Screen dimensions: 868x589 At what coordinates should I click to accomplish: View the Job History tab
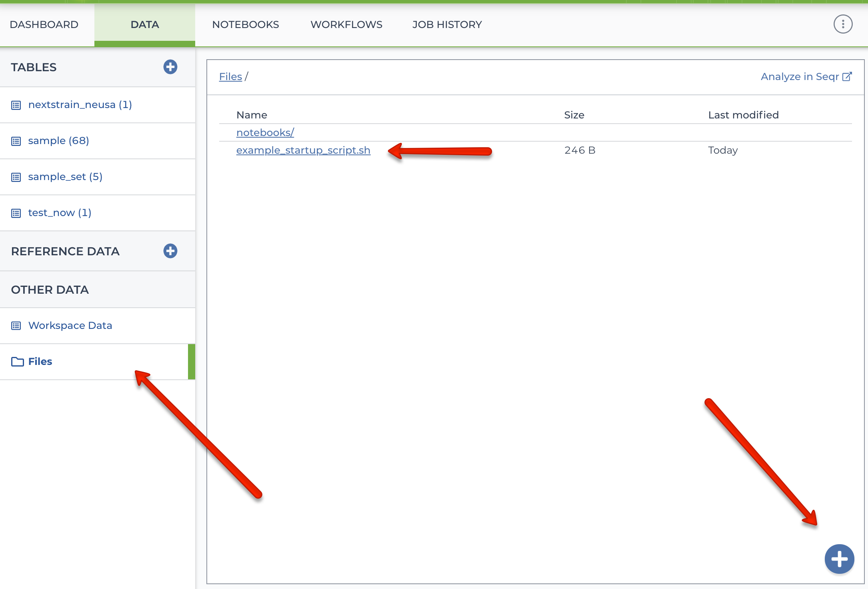tap(447, 24)
